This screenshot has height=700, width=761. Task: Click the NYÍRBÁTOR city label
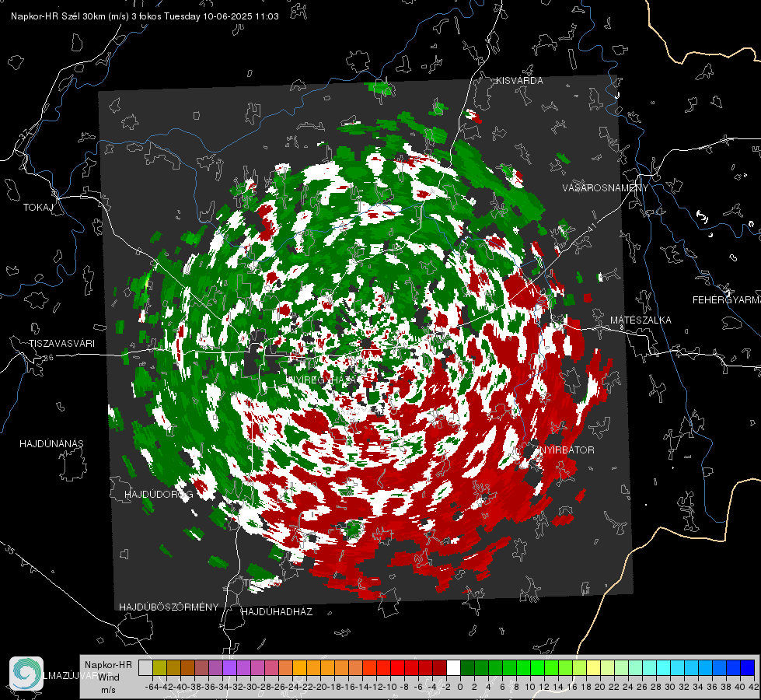coord(567,450)
